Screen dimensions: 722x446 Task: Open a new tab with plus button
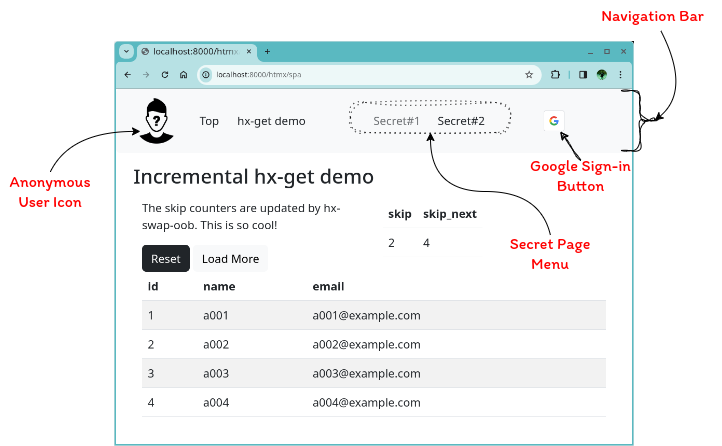(x=267, y=51)
